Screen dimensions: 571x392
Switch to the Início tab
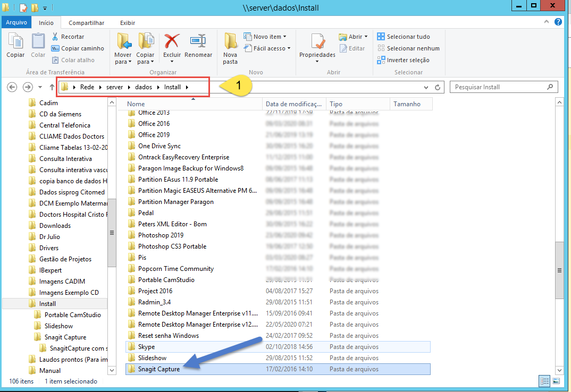[x=46, y=22]
